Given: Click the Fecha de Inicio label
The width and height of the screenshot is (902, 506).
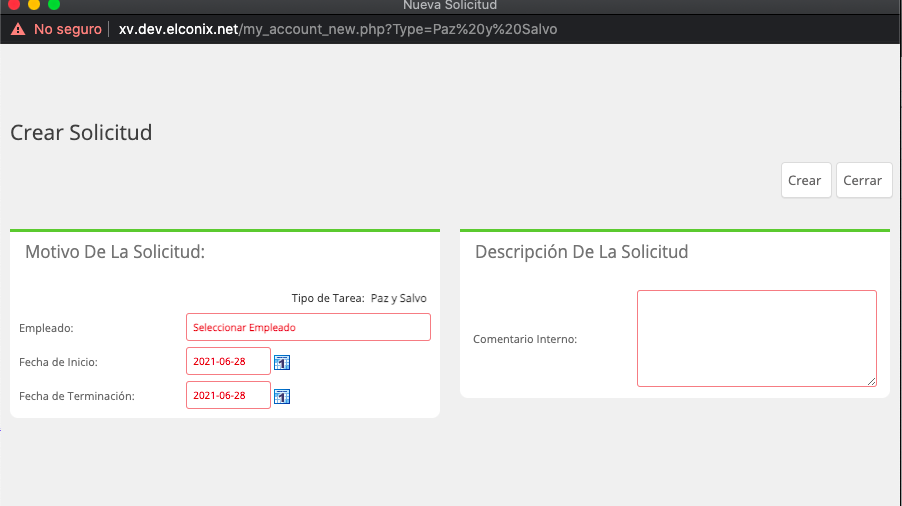Looking at the screenshot, I should [x=58, y=362].
